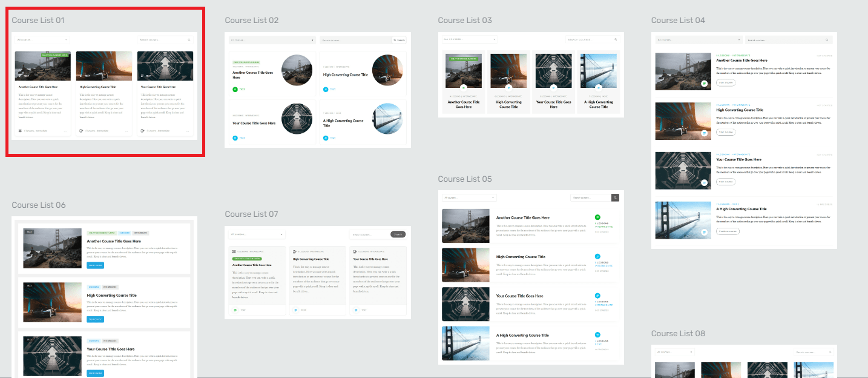Viewport: 868px width, 378px height.
Task: Click the green lesson icon in Course List 05
Action: (x=597, y=217)
